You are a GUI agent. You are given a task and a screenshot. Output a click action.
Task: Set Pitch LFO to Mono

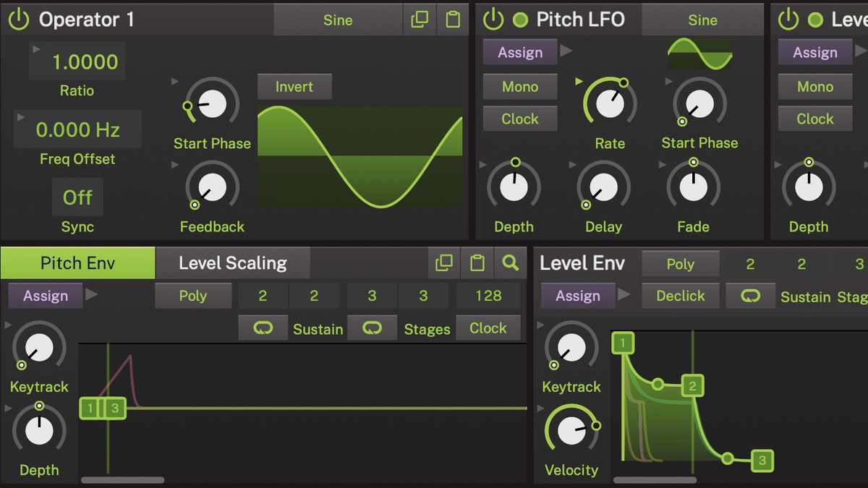[519, 86]
